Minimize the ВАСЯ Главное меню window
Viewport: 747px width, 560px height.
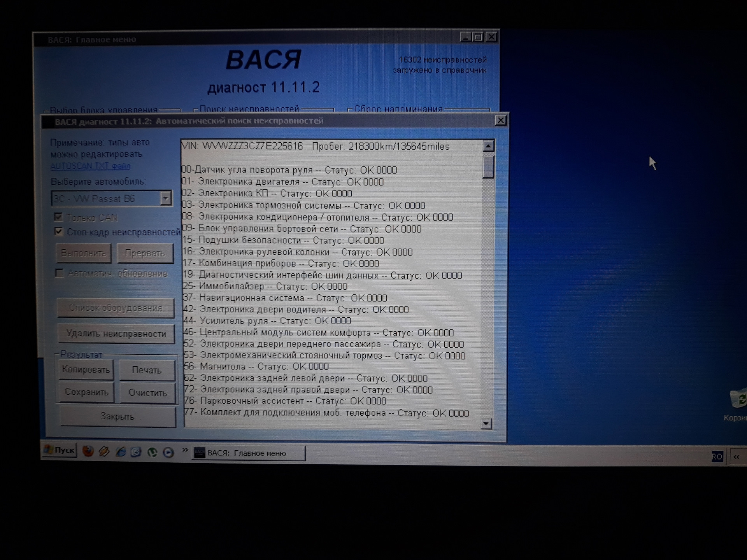[466, 37]
